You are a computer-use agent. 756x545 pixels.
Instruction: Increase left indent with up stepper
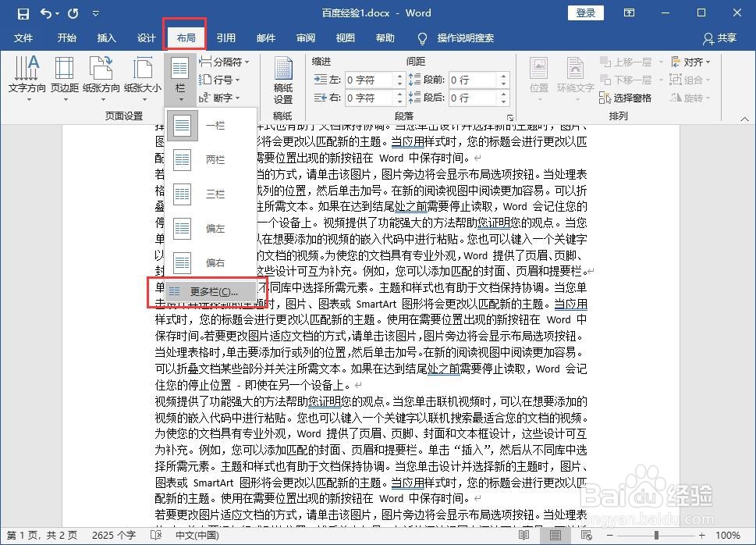399,76
